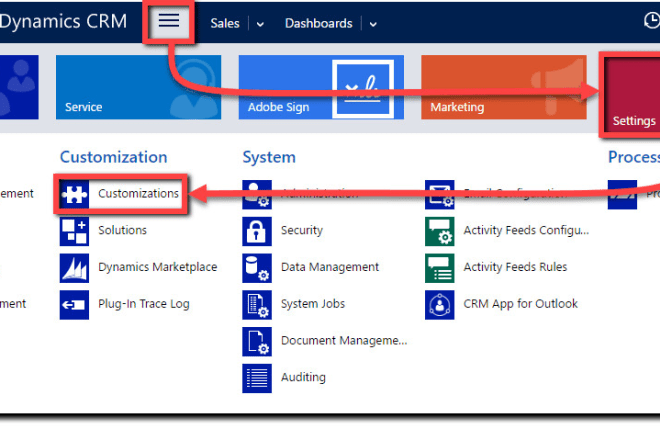Click the Processes icon under Process Center
Viewport: 660px width, 440px height.
(x=622, y=195)
